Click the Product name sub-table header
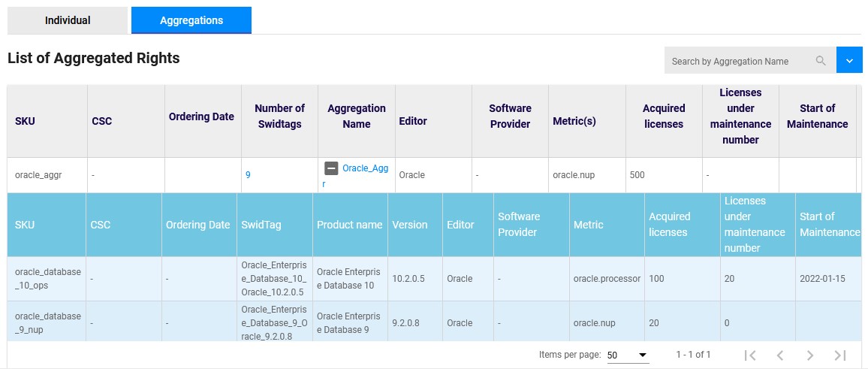The image size is (868, 369). (x=349, y=225)
